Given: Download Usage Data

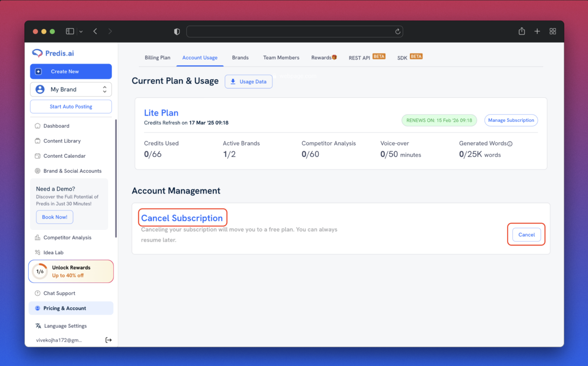Looking at the screenshot, I should pyautogui.click(x=249, y=82).
